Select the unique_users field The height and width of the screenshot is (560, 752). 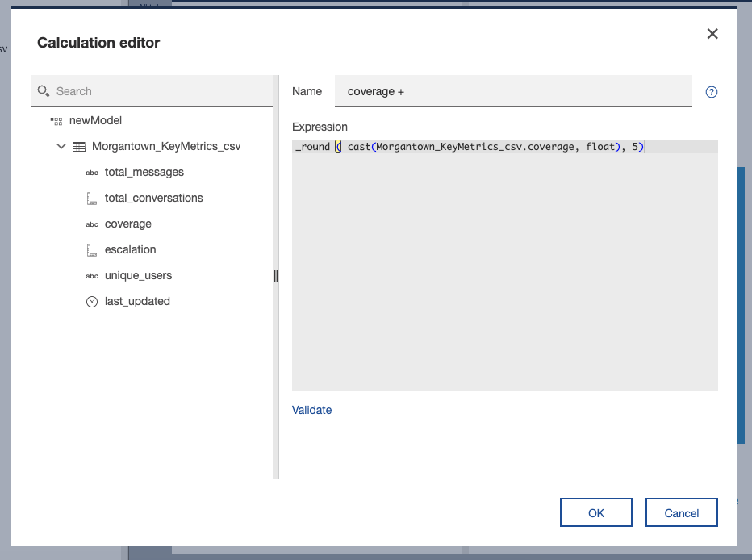pyautogui.click(x=138, y=276)
